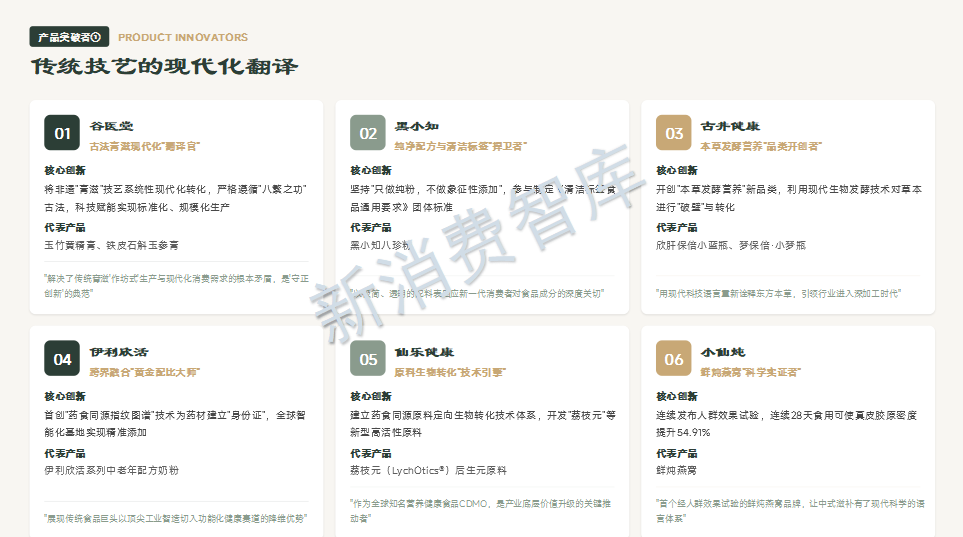Image resolution: width=963 pixels, height=537 pixels.
Task: Select product text 黑小知八珍粉
Action: tap(380, 245)
